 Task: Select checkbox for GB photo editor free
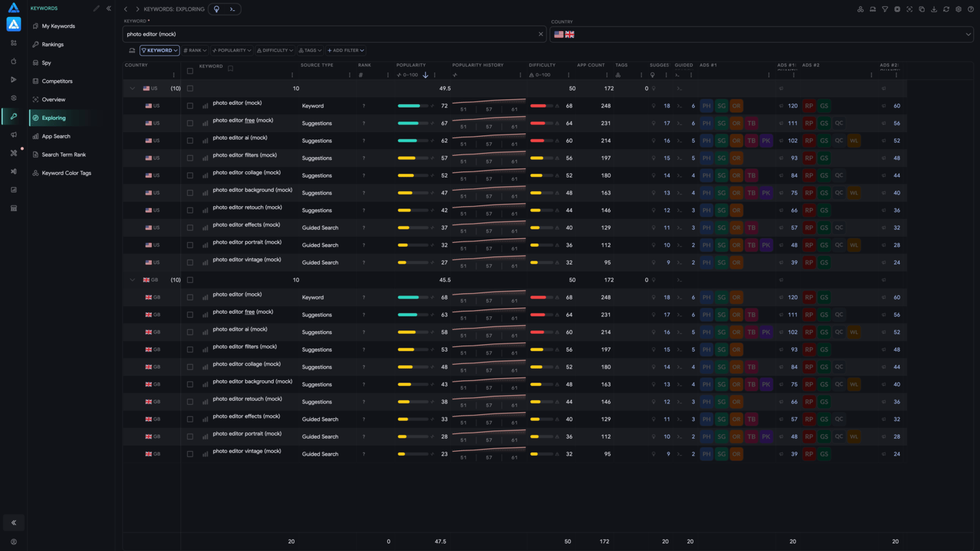click(x=190, y=315)
